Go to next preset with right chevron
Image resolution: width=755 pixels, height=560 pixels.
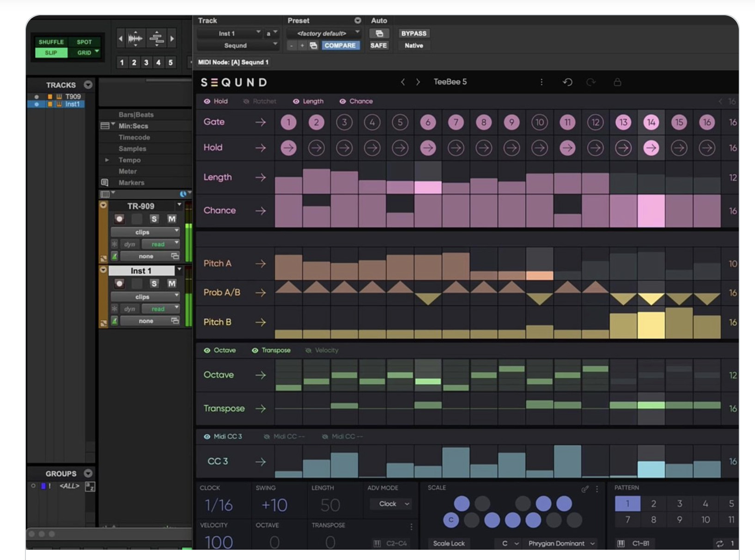418,82
